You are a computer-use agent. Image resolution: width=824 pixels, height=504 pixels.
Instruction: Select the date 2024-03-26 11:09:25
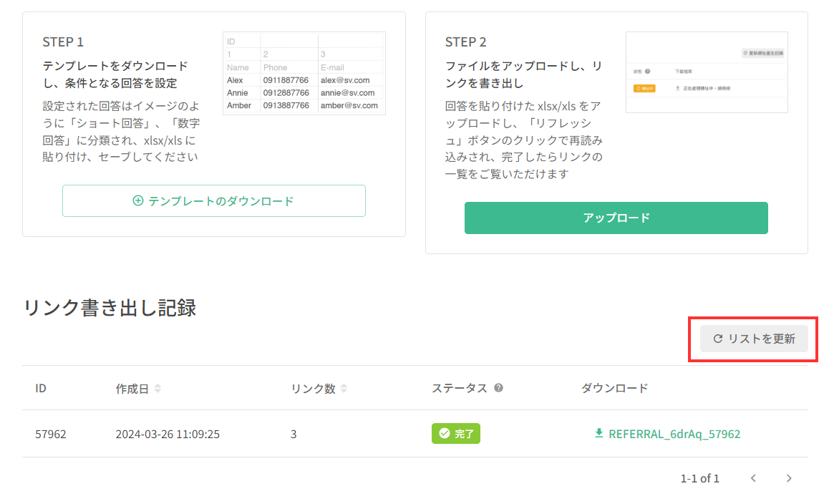tap(168, 434)
